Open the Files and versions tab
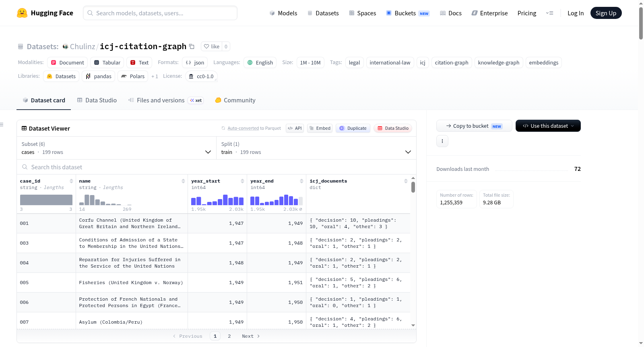The width and height of the screenshot is (644, 347). [x=166, y=100]
